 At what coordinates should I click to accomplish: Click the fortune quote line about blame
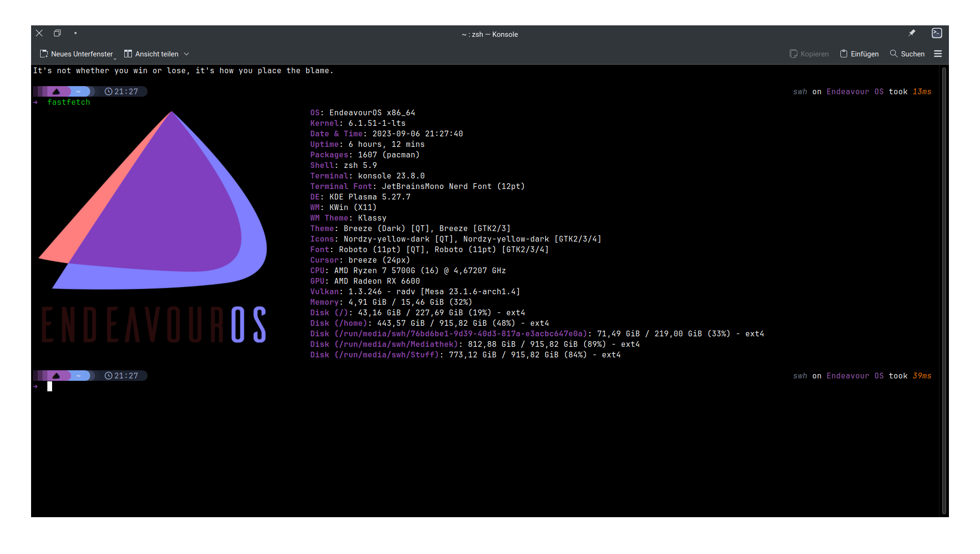pos(184,71)
